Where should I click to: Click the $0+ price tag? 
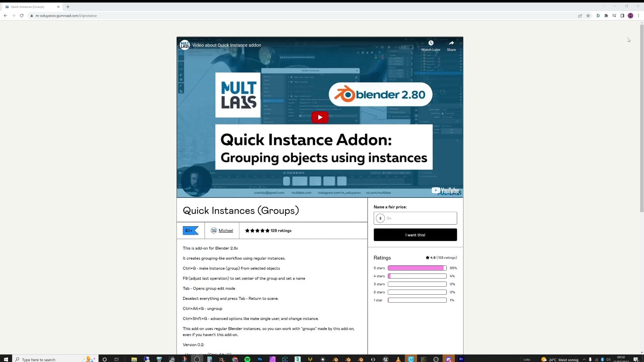click(191, 231)
